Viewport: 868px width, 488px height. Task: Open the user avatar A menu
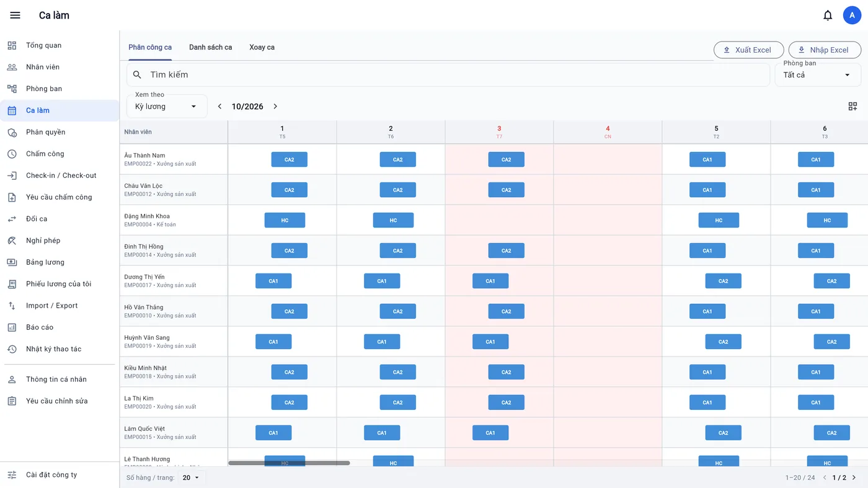[852, 16]
